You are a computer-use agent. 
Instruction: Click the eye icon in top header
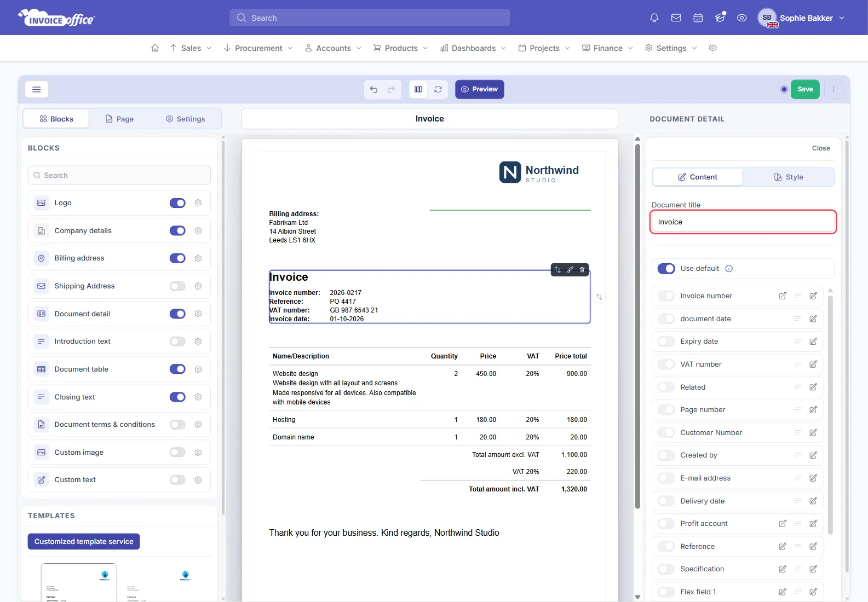742,18
